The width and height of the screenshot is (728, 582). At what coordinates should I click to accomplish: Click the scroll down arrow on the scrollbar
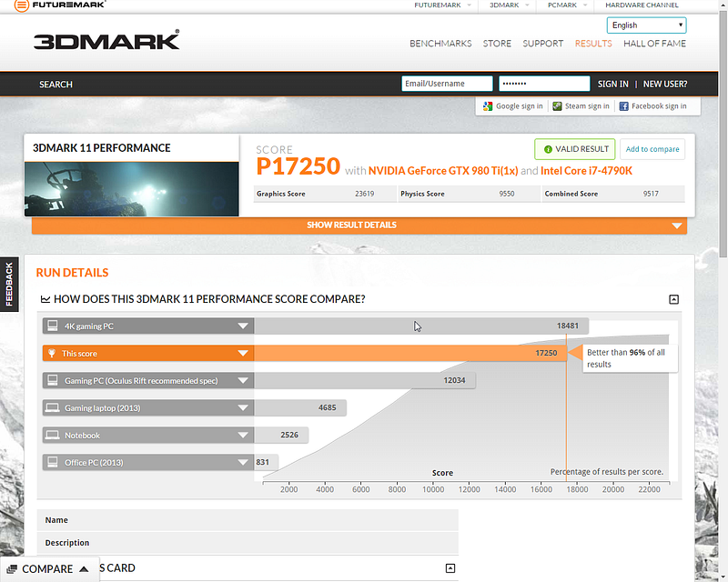[x=723, y=577]
